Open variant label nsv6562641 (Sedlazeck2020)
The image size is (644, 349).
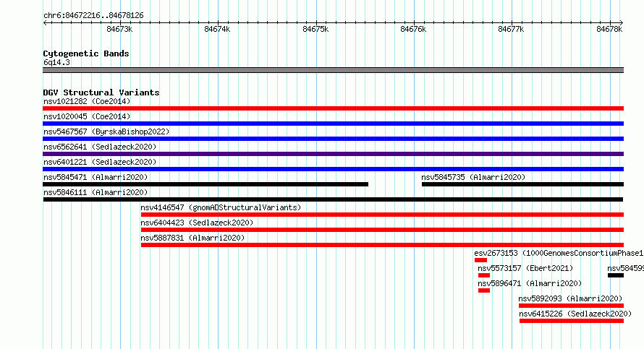(100, 147)
